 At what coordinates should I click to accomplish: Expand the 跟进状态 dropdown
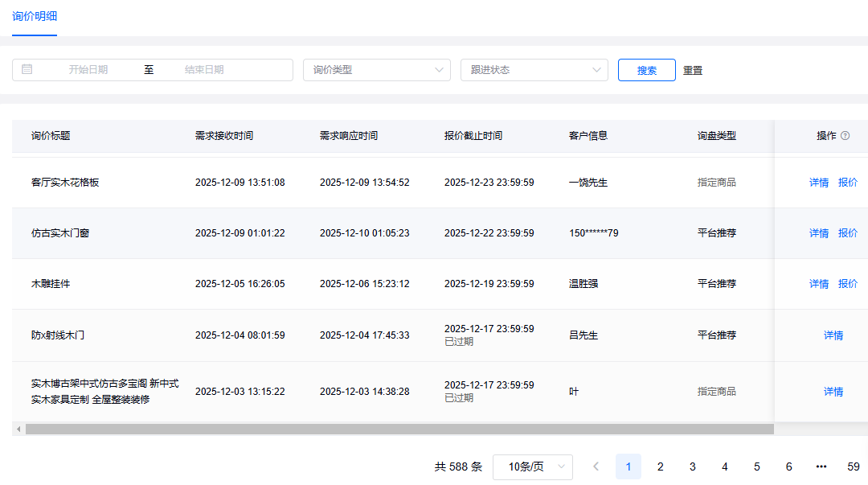coord(534,70)
